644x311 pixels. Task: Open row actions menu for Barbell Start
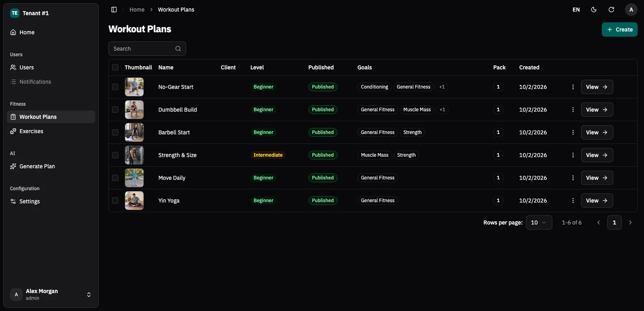pyautogui.click(x=573, y=132)
